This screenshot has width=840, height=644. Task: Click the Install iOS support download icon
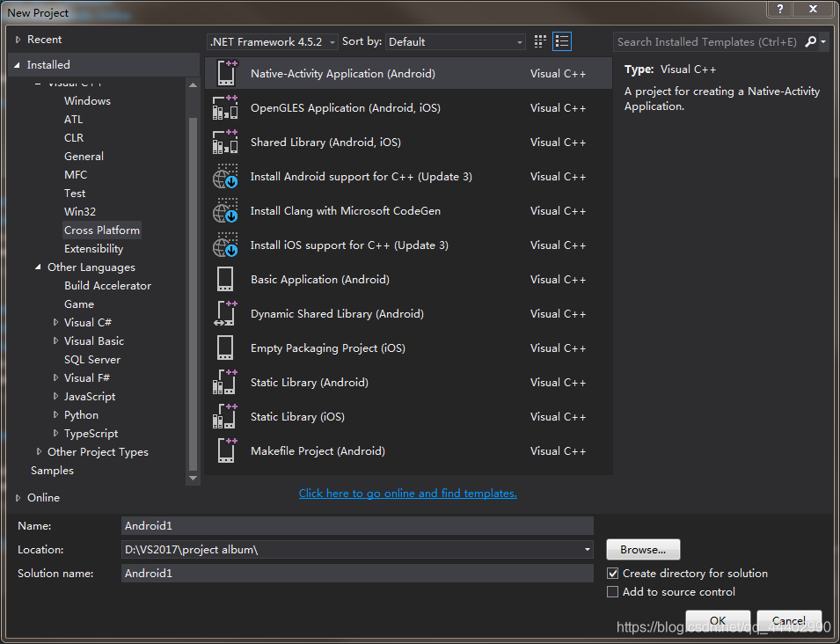225,245
